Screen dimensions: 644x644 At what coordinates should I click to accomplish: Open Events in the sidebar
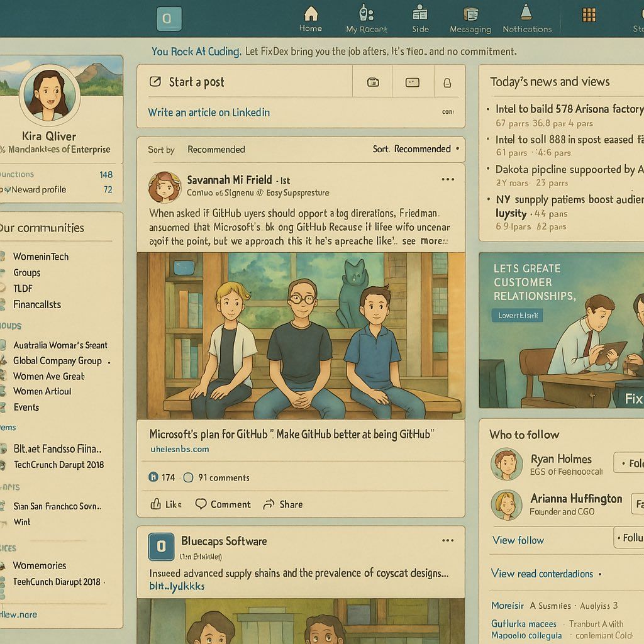[x=26, y=407]
